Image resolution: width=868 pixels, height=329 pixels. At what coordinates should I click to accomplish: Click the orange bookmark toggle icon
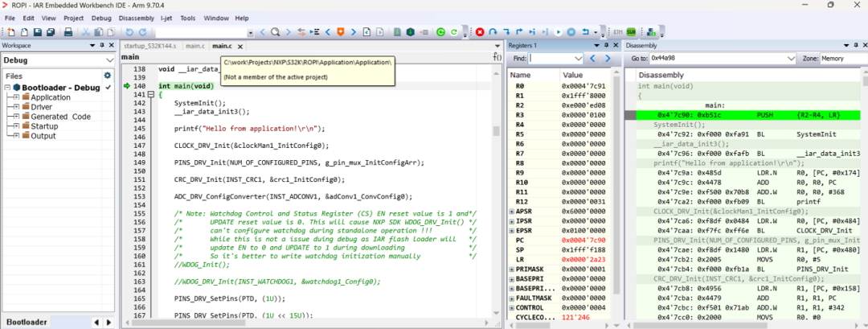coord(341,32)
